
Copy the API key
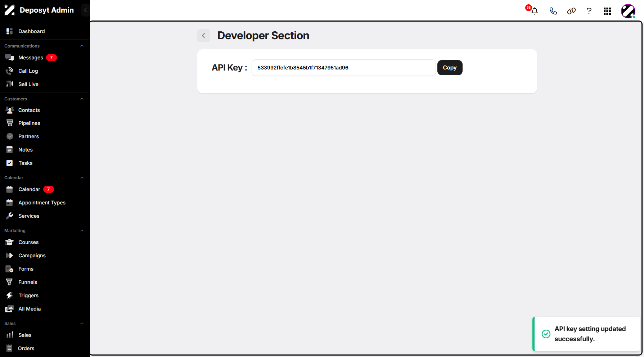(450, 68)
